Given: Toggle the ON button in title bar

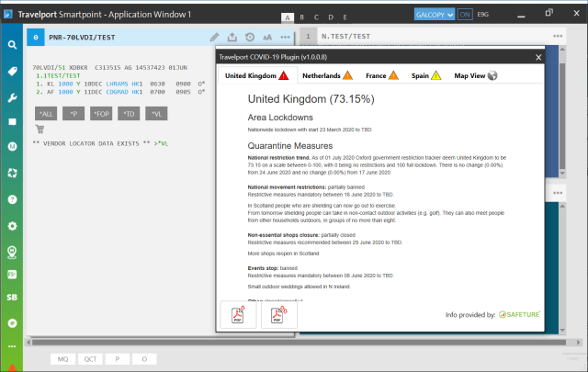Looking at the screenshot, I should (465, 15).
